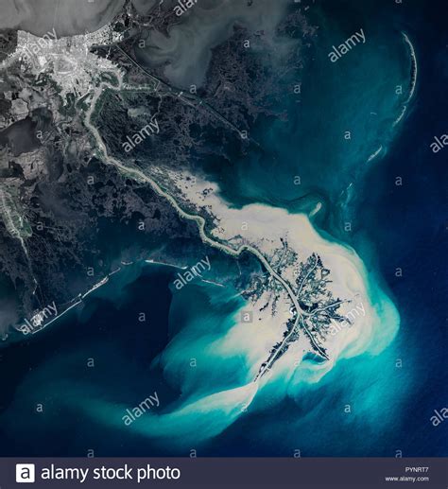
Task: Click the image ID 'PYNRT7'
Action: click(x=417, y=470)
